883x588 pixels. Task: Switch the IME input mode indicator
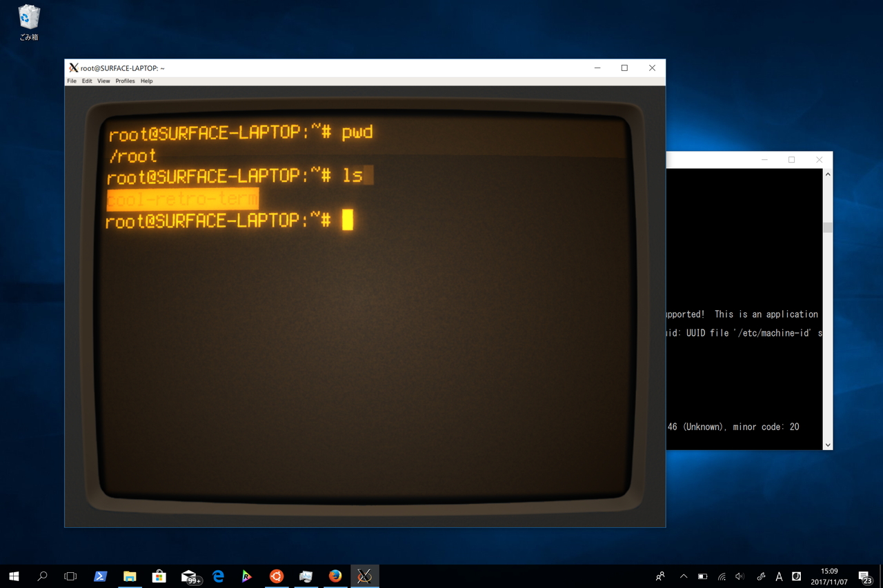778,576
